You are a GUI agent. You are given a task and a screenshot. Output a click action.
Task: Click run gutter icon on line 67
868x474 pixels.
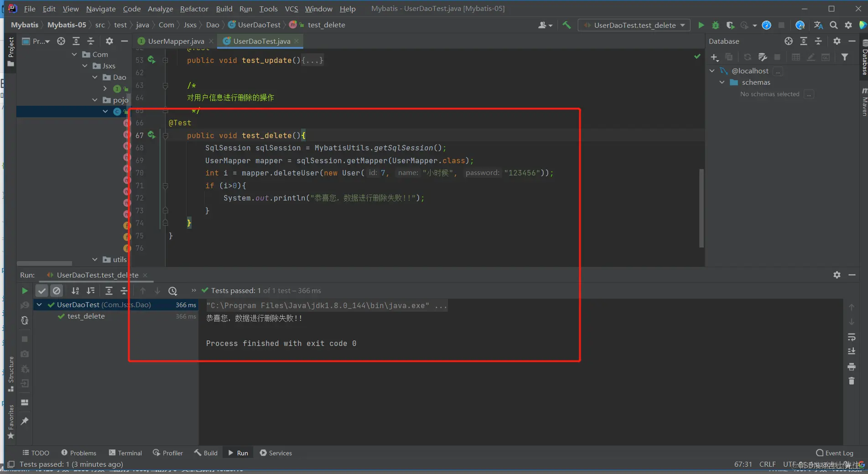pyautogui.click(x=151, y=135)
